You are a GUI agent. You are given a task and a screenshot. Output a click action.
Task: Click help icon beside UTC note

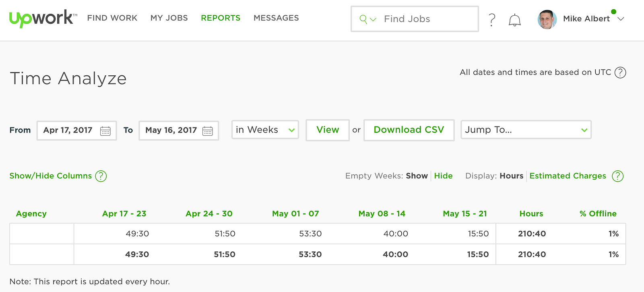(620, 72)
